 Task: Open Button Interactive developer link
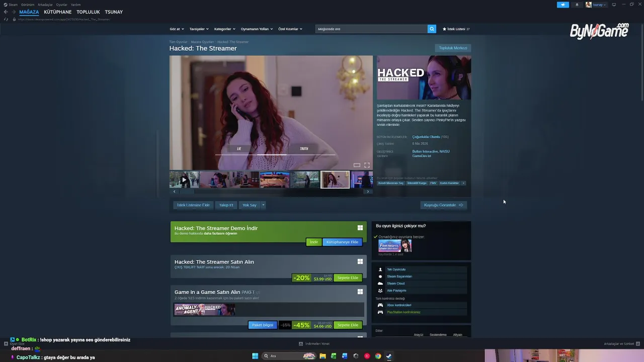pos(425,151)
